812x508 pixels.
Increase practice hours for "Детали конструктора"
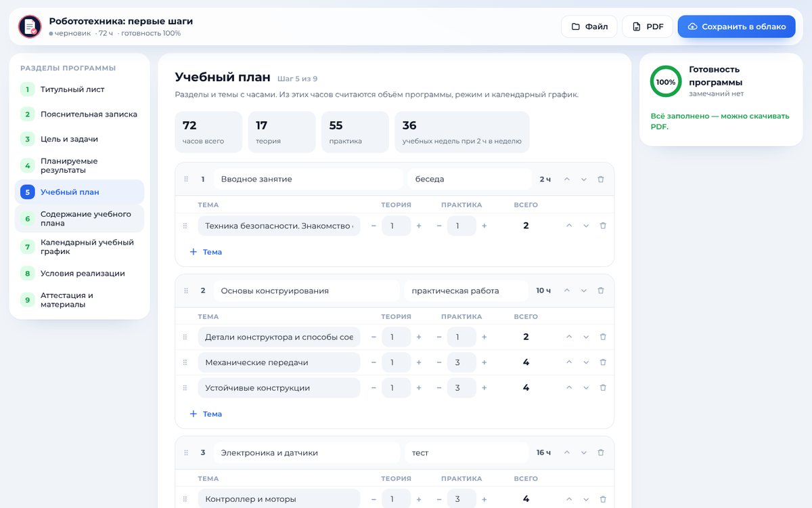point(484,337)
